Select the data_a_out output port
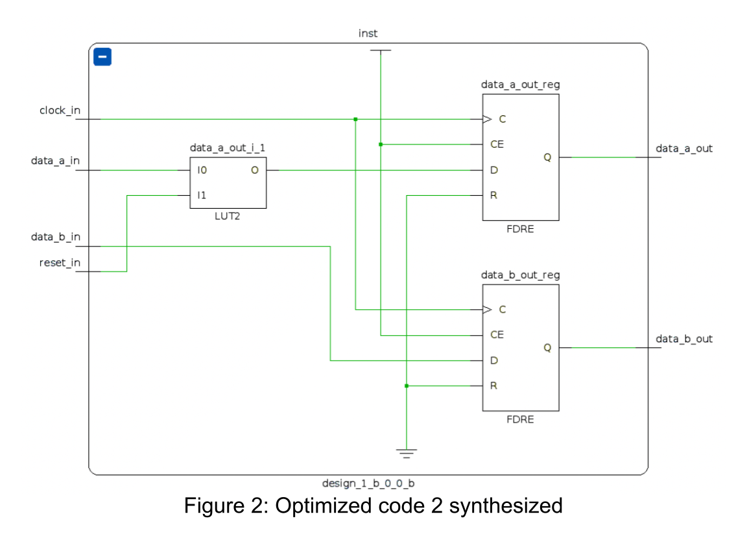Viewport: 747px width, 560px height. tap(683, 149)
